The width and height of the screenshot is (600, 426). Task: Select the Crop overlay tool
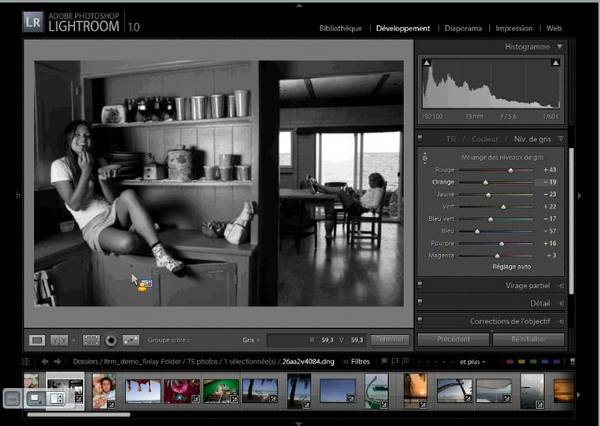[91, 340]
